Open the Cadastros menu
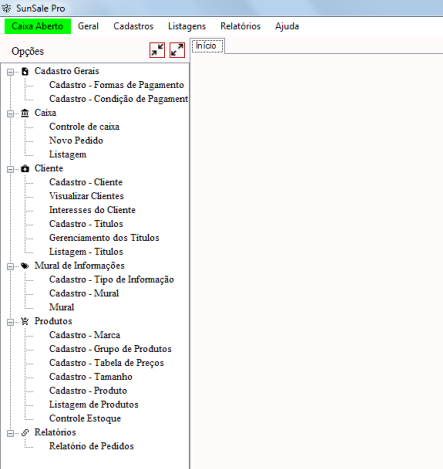Viewport: 443px width, 469px height. (x=133, y=26)
